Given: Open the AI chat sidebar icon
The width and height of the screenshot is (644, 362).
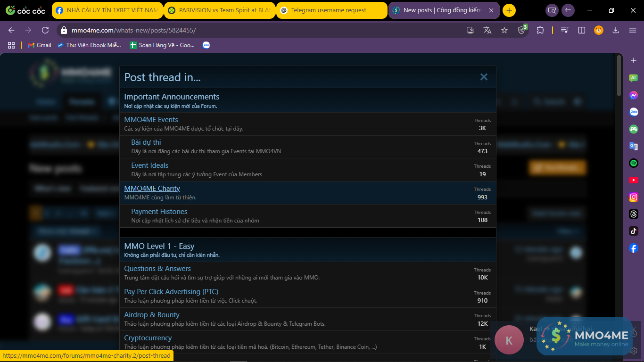Looking at the screenshot, I should tap(634, 78).
